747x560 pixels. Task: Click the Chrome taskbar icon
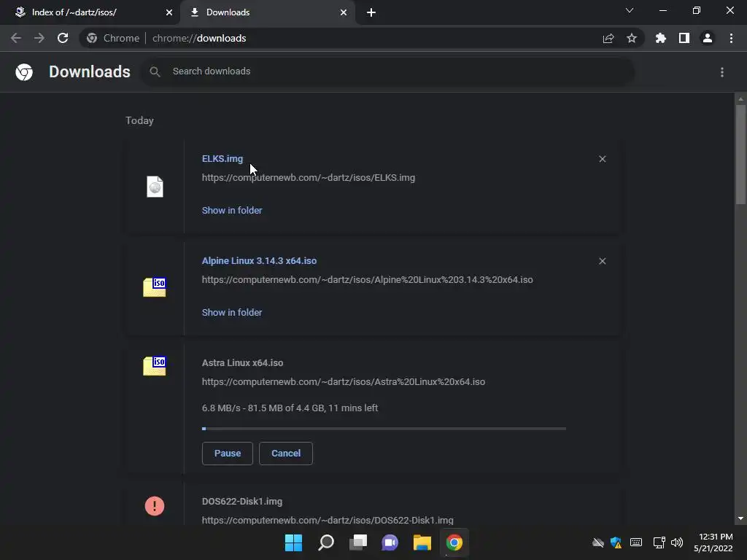pyautogui.click(x=454, y=542)
